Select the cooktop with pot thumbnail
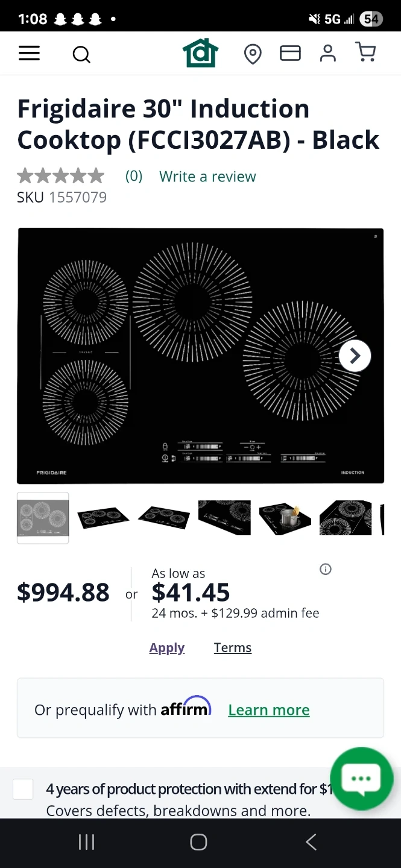The width and height of the screenshot is (401, 868). (x=285, y=518)
